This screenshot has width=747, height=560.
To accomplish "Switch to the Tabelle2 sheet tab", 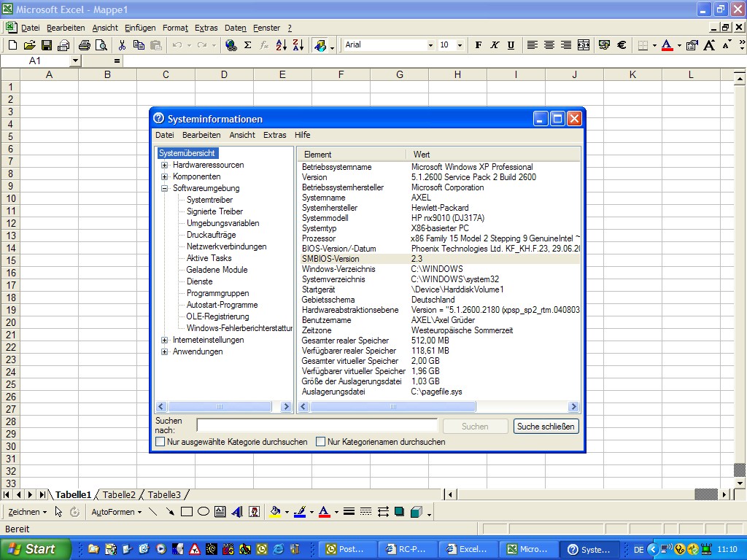I will pyautogui.click(x=119, y=494).
